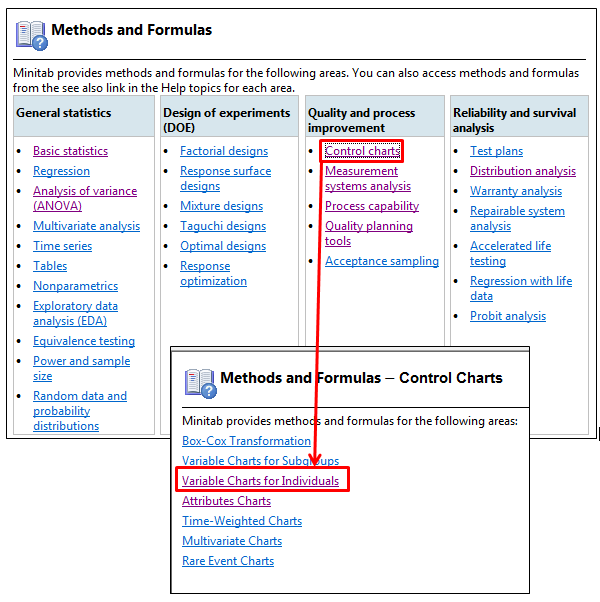Go to Probit analysis
The image size is (600, 602).
pos(508,316)
